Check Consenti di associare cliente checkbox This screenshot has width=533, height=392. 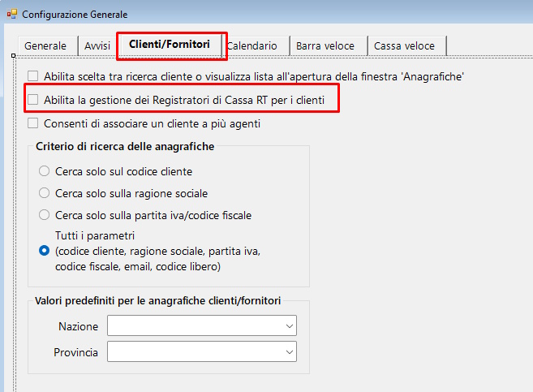click(33, 123)
